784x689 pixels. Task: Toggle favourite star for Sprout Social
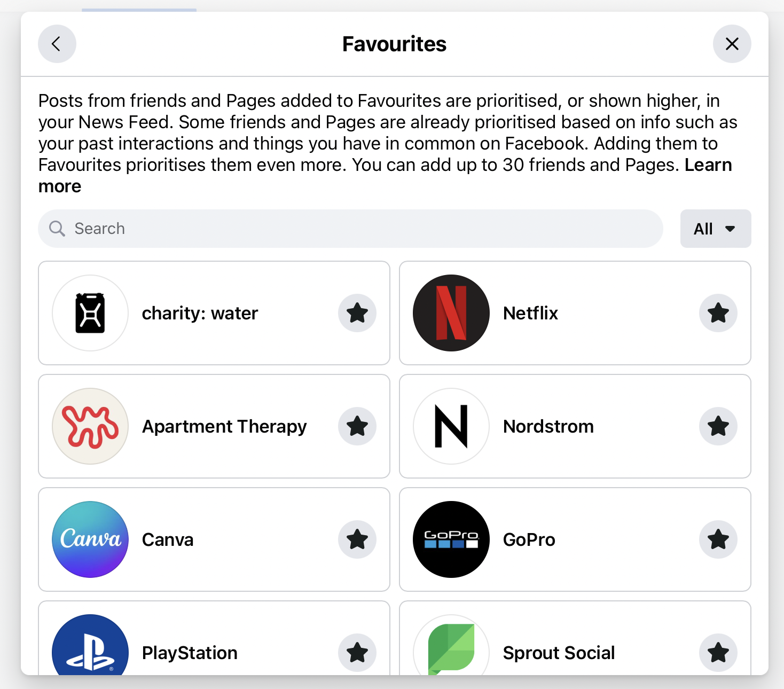coord(718,653)
